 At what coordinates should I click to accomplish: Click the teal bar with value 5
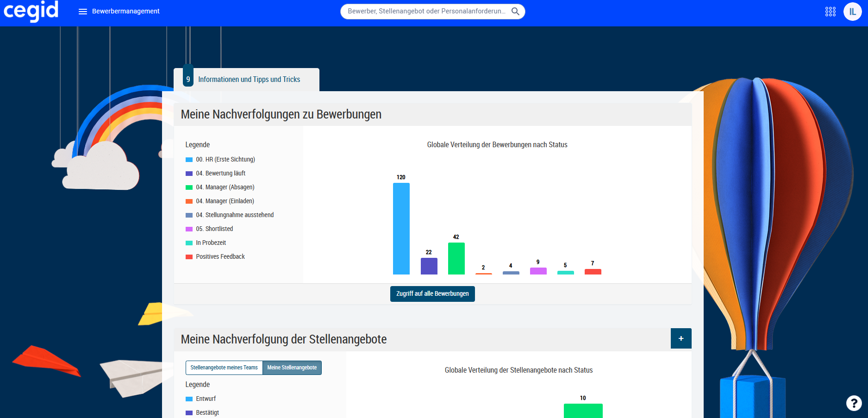click(566, 273)
